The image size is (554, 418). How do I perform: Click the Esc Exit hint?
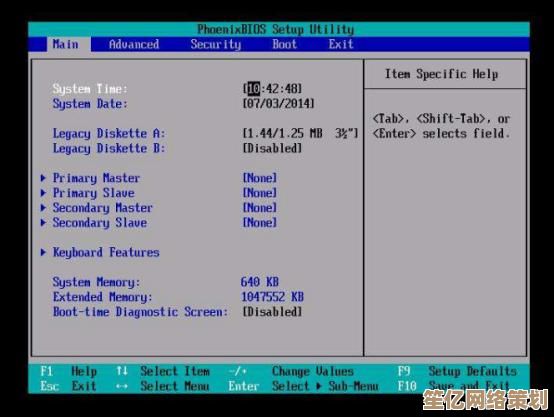[68, 386]
